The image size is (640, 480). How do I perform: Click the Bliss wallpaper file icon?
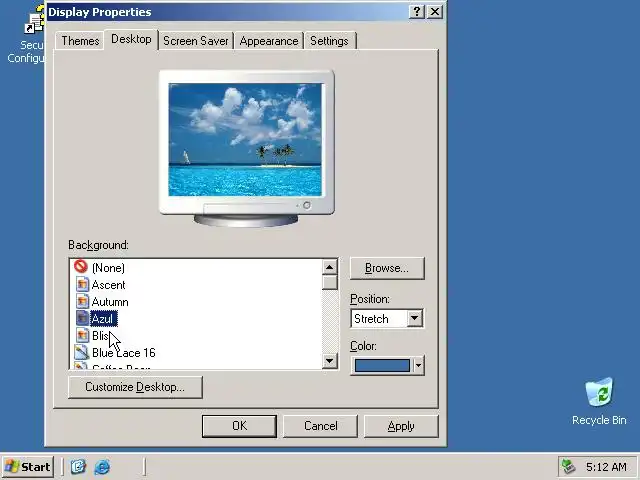pos(82,336)
